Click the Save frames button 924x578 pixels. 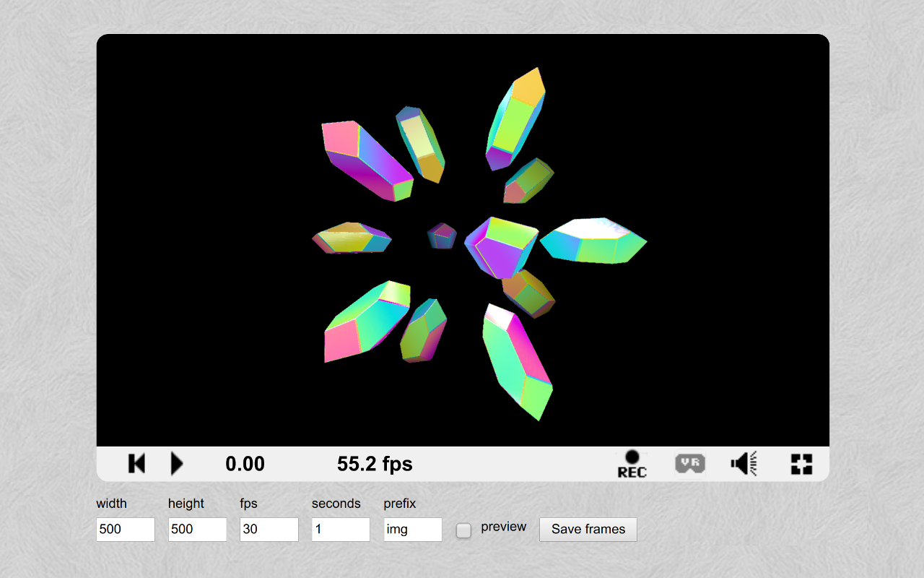(x=588, y=529)
